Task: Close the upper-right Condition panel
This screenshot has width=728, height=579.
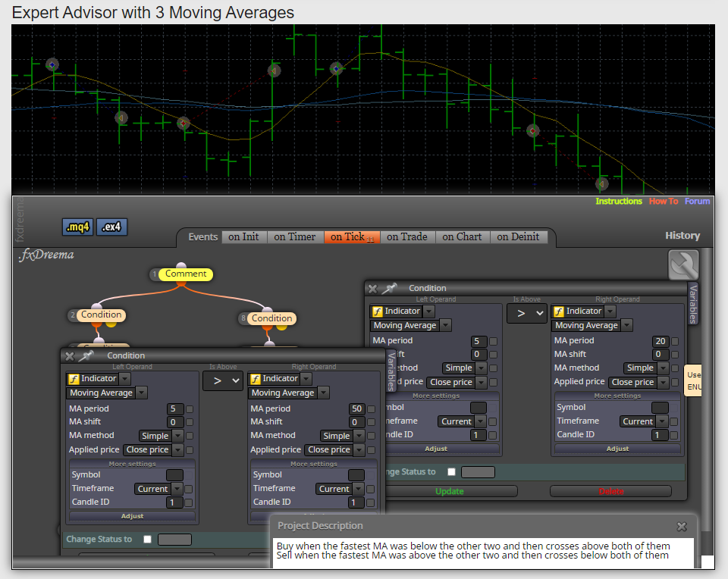Action: [x=372, y=289]
